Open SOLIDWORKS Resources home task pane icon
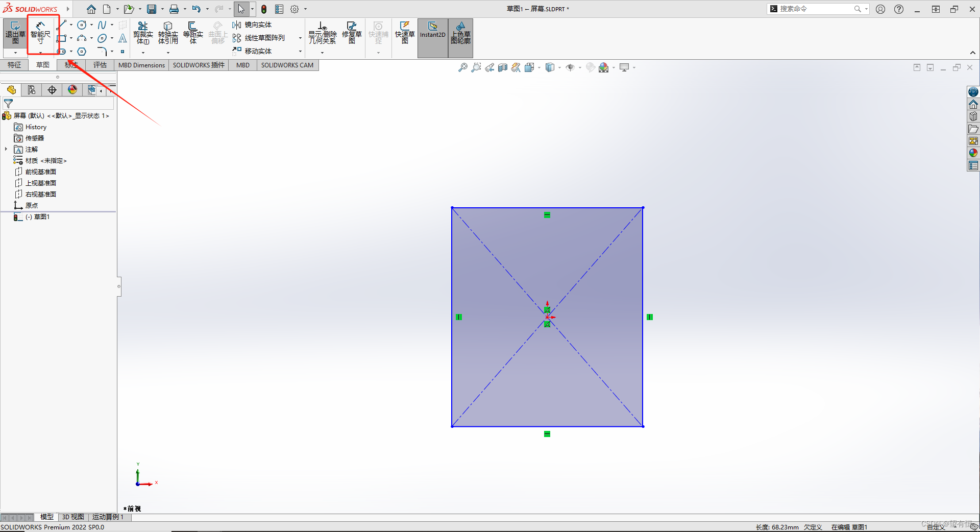Viewport: 980px width, 532px height. [973, 104]
